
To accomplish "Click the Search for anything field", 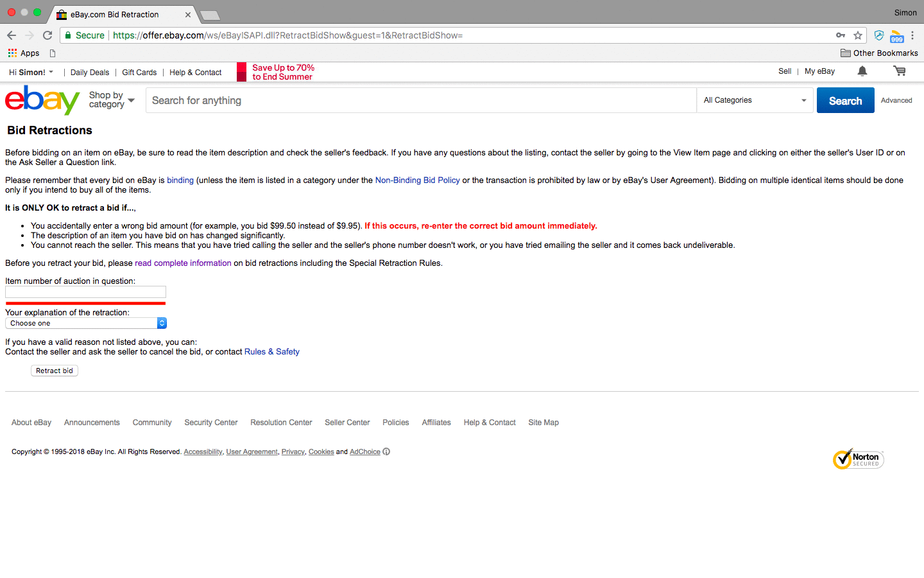I will (x=421, y=100).
